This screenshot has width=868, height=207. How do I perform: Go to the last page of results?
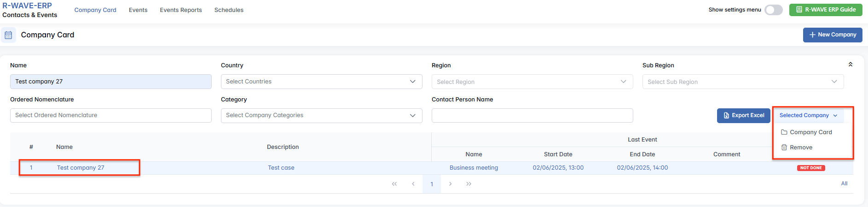click(469, 184)
